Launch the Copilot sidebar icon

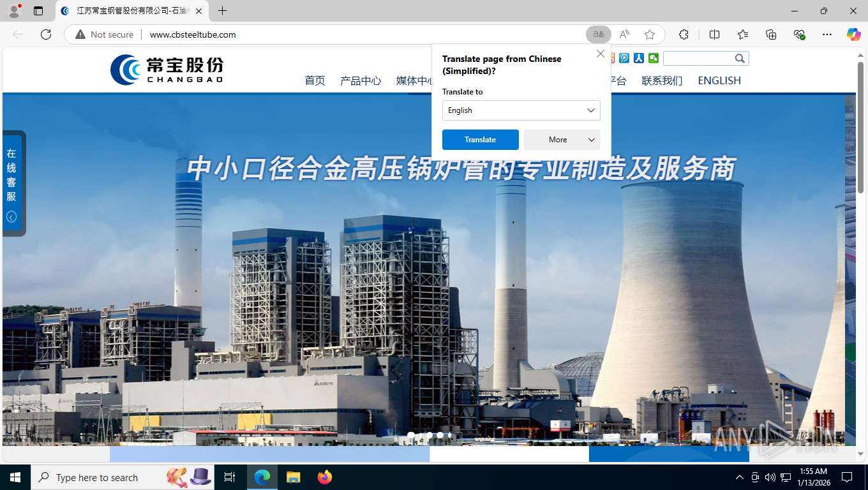[853, 34]
